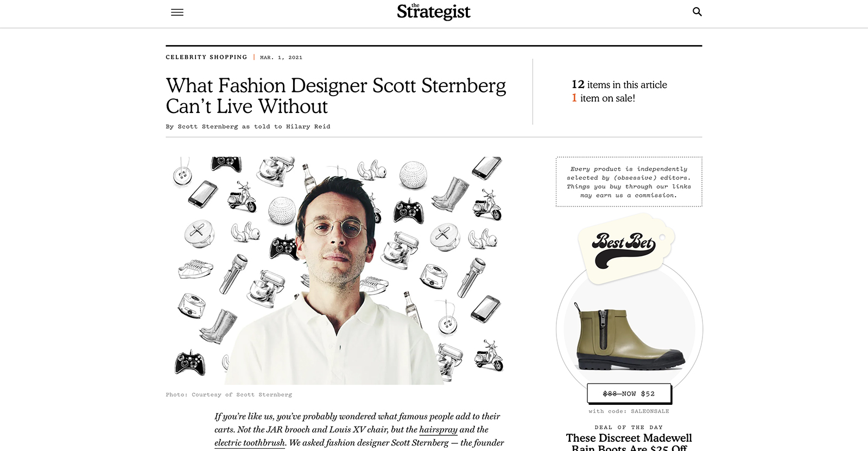Click the Mar. 1, 2021 date stamp
Screen dimensions: 868x451
pos(281,57)
